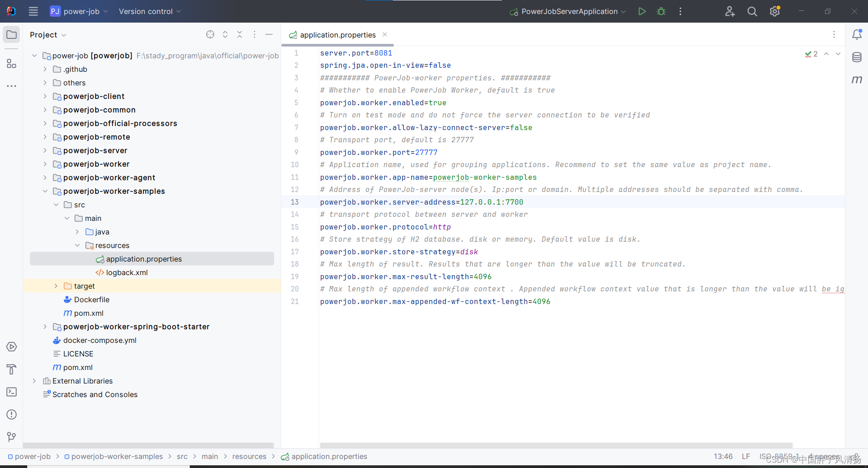The width and height of the screenshot is (868, 468).
Task: Open IDE settings gear
Action: point(775,11)
